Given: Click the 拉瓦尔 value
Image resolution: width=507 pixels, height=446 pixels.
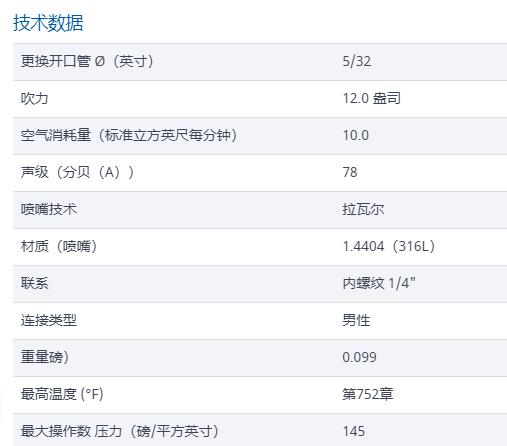Looking at the screenshot, I should click(x=363, y=209).
